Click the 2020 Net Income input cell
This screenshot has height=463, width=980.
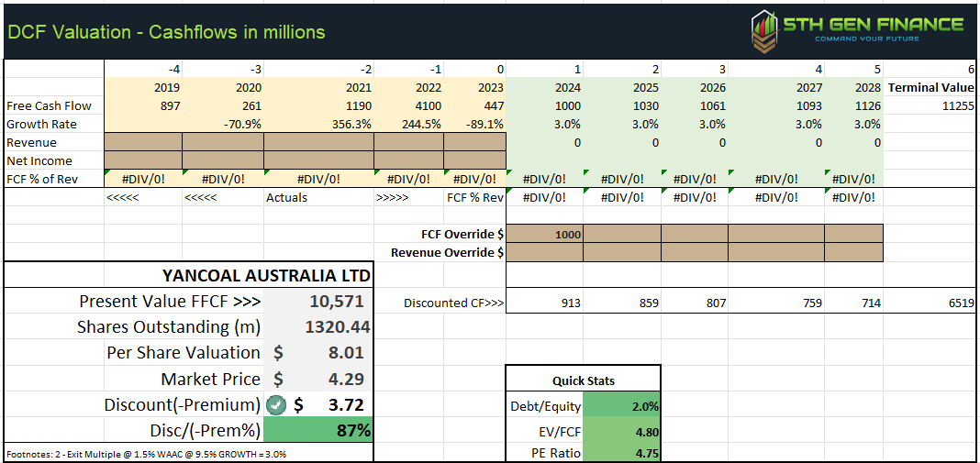[x=222, y=160]
